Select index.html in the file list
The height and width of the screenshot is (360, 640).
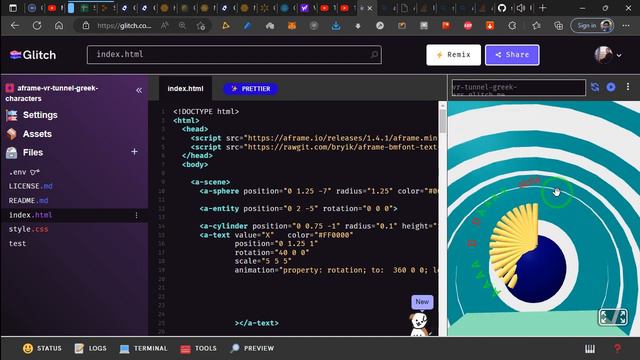(30, 215)
